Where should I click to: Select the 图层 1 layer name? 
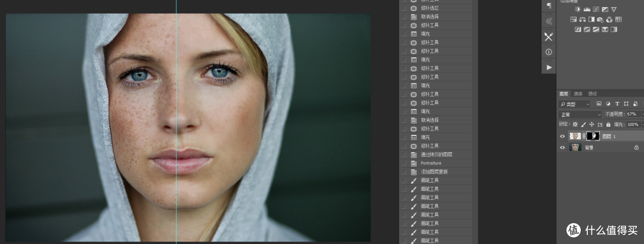click(609, 137)
